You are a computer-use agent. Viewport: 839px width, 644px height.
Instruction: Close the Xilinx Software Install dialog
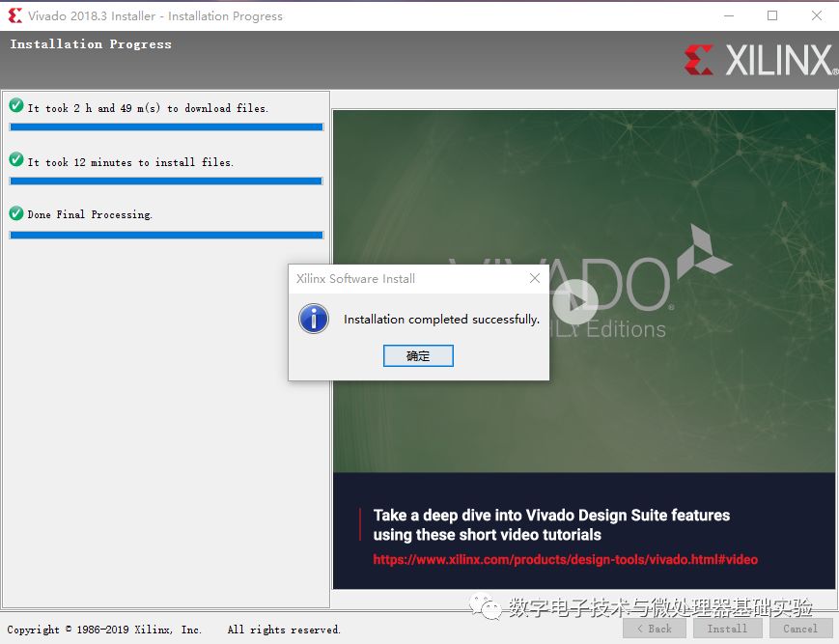[x=536, y=278]
